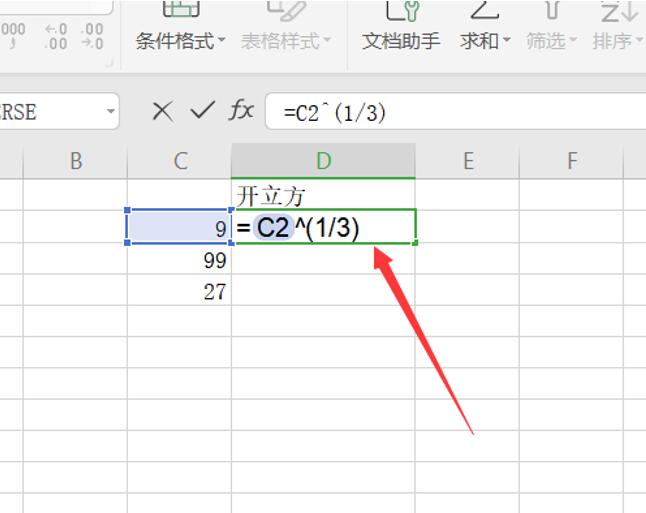646x513 pixels.
Task: Expand the 表格样式 dropdown arrow
Action: coord(327,40)
